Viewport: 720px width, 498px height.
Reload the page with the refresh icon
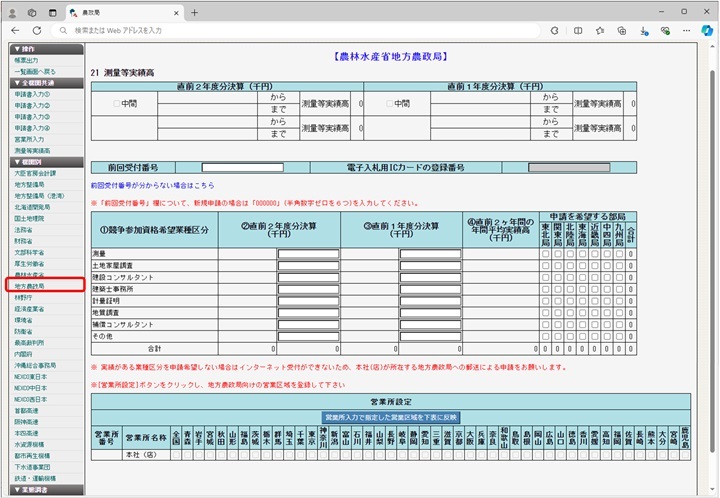coord(37,30)
